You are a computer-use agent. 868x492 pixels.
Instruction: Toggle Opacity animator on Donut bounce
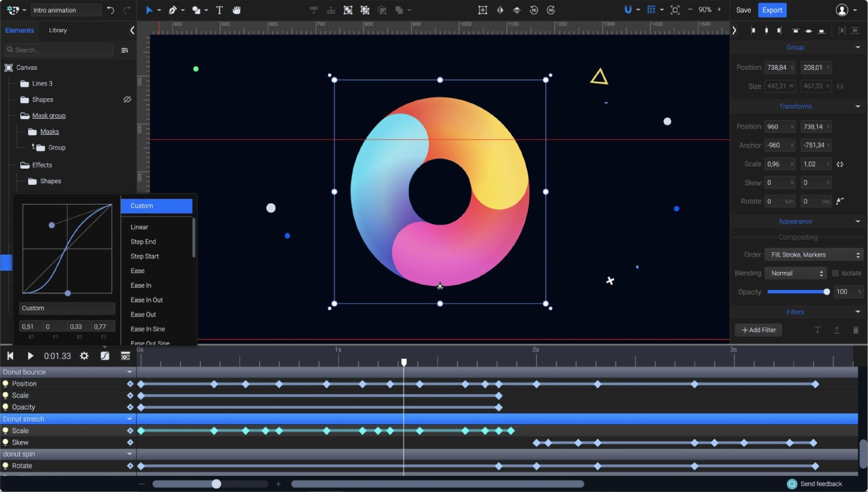tap(5, 407)
